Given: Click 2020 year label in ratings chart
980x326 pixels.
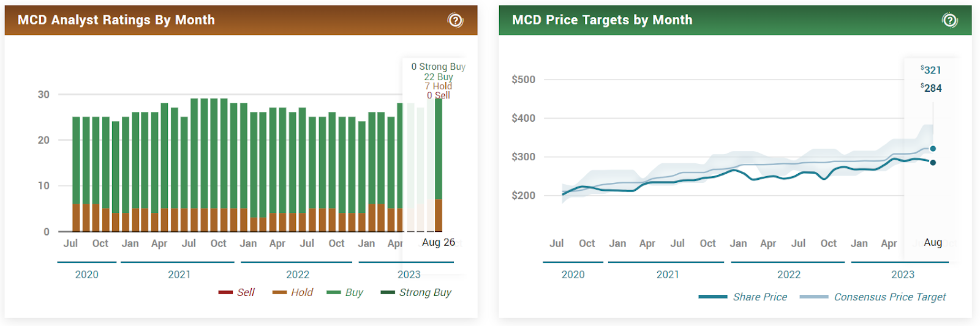Looking at the screenshot, I should tap(87, 275).
